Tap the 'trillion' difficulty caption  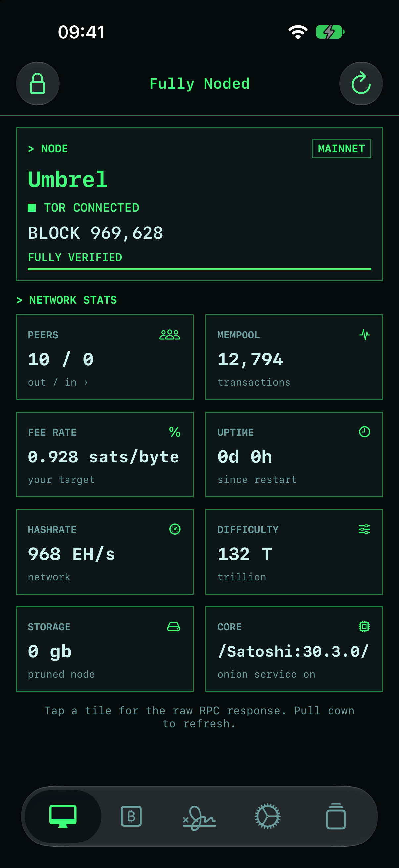coord(242,577)
